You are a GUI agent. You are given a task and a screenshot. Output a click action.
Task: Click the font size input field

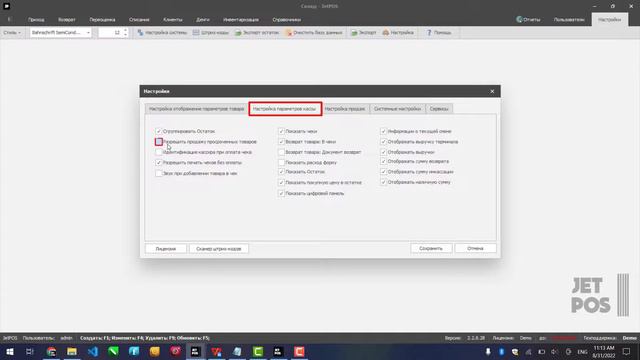coord(110,32)
